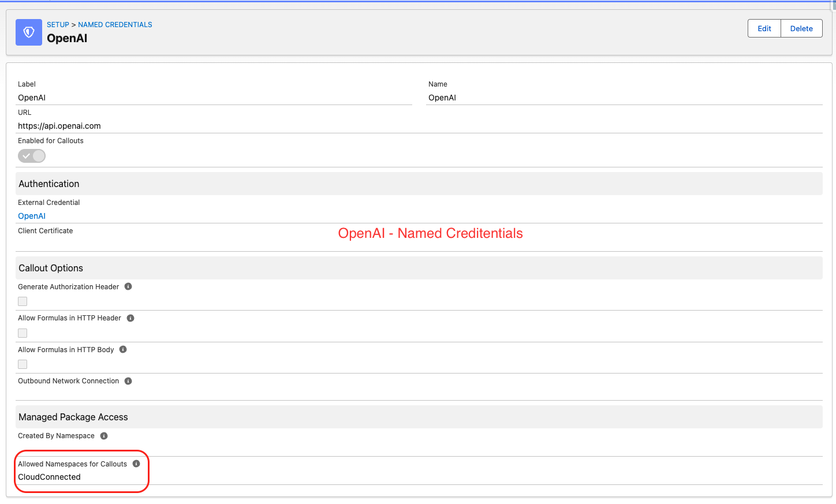The width and height of the screenshot is (836, 504).
Task: Open the OpenAI external credential link
Action: [32, 216]
